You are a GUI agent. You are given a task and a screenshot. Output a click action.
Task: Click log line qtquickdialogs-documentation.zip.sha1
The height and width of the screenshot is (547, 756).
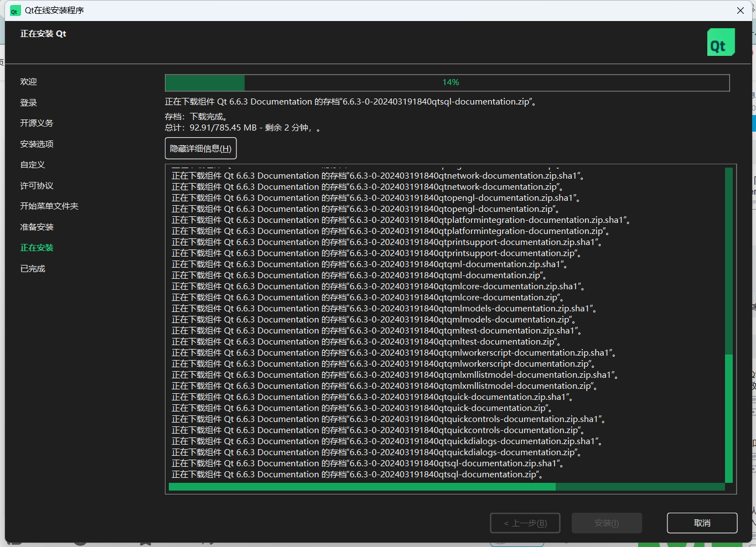[x=387, y=441]
